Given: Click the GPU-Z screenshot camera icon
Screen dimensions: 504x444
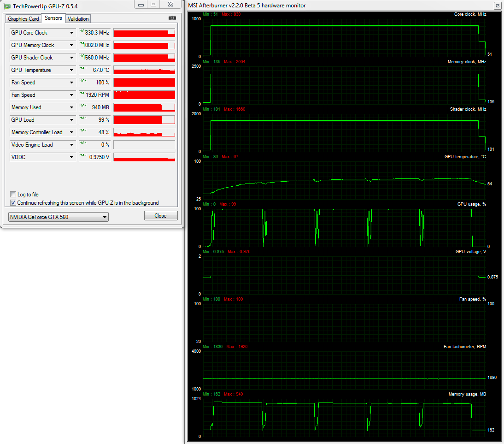Looking at the screenshot, I should tap(172, 18).
